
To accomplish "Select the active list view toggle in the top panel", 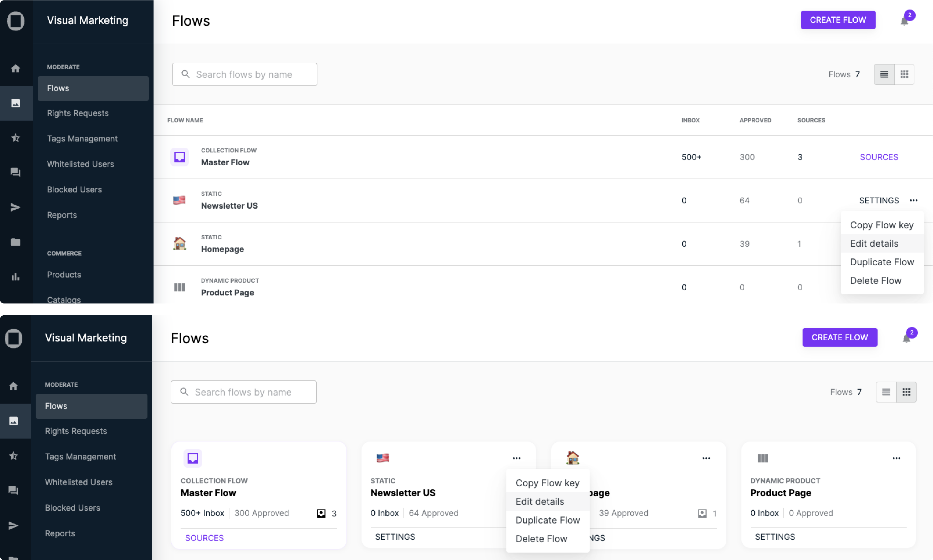I will point(884,74).
